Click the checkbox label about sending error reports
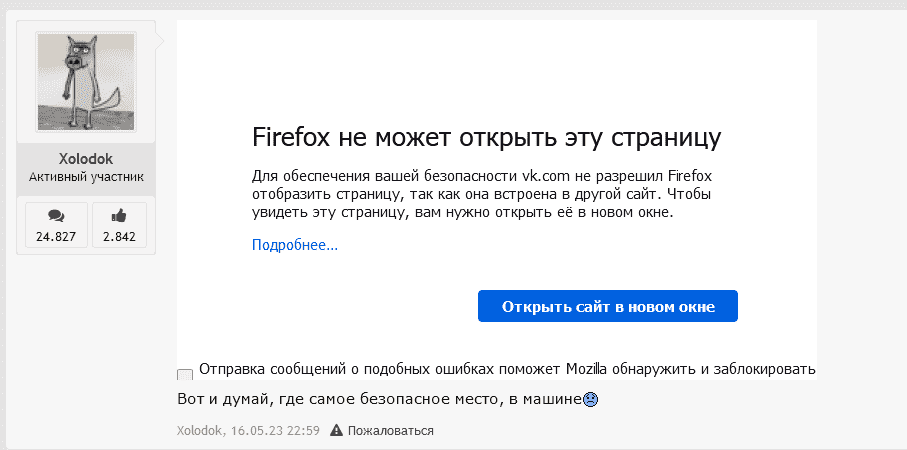The height and width of the screenshot is (450, 907). [508, 368]
